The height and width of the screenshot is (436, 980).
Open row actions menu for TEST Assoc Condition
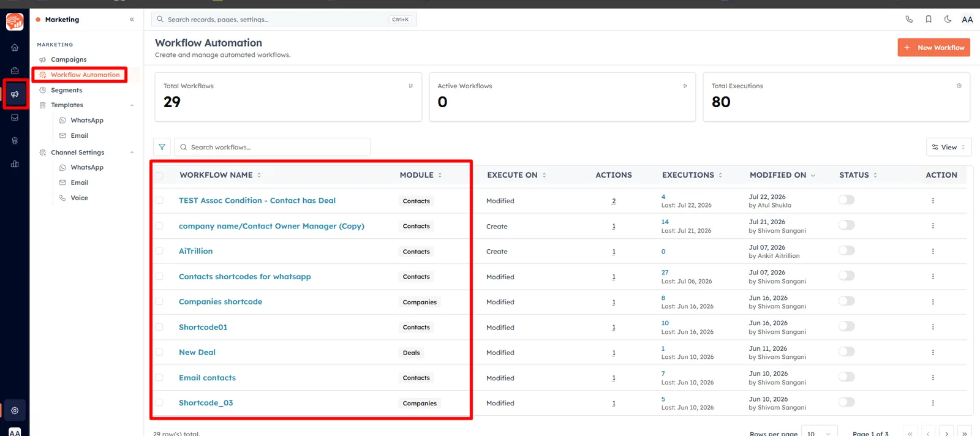[x=933, y=201]
